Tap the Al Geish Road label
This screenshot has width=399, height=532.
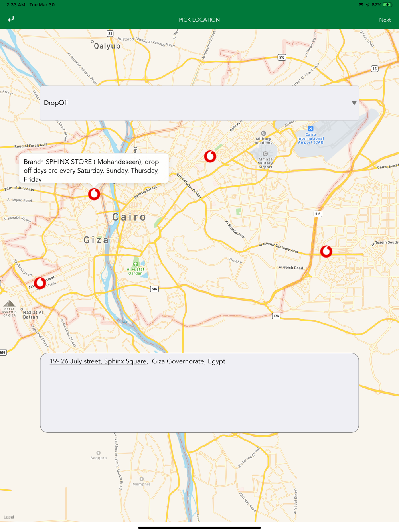click(x=291, y=268)
